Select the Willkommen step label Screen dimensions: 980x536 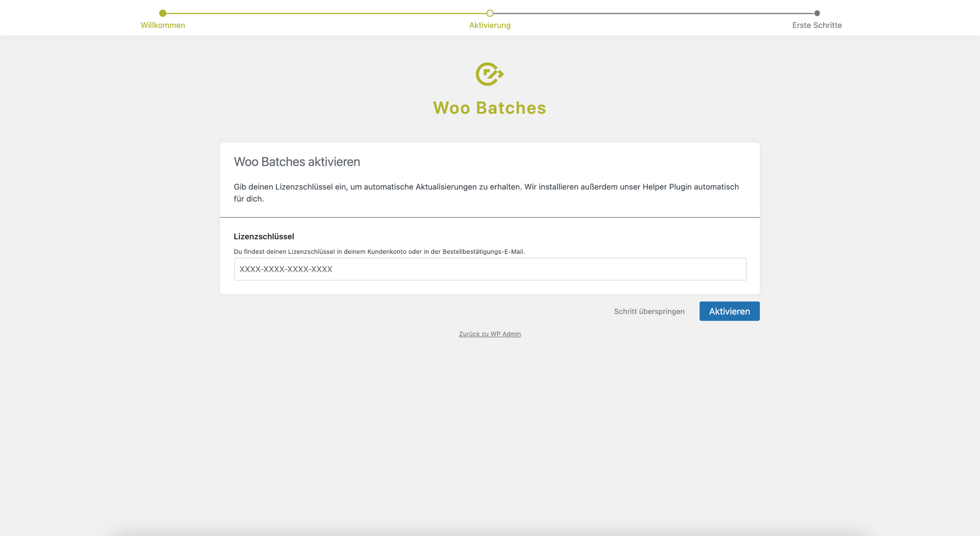[x=163, y=25]
